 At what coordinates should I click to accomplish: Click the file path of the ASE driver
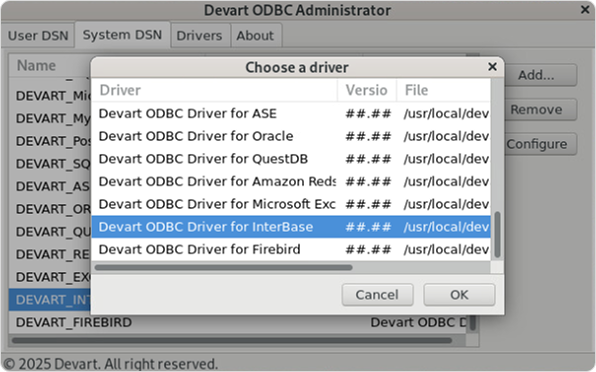coord(446,113)
